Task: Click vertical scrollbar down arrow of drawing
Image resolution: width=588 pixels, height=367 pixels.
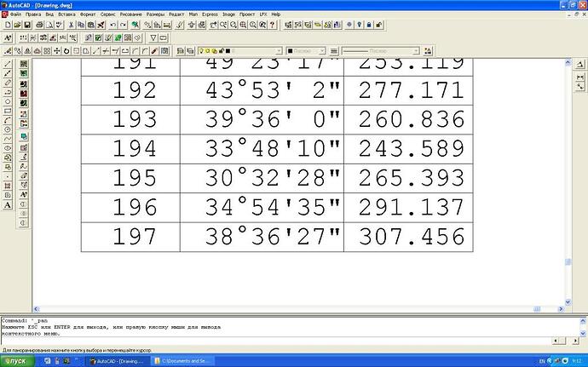Action: (x=568, y=301)
